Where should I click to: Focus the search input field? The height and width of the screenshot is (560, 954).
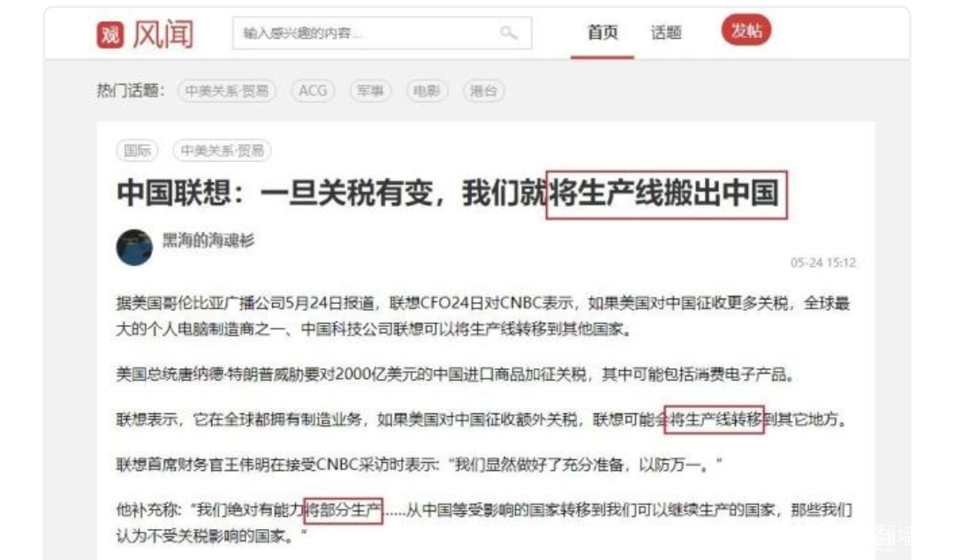382,33
